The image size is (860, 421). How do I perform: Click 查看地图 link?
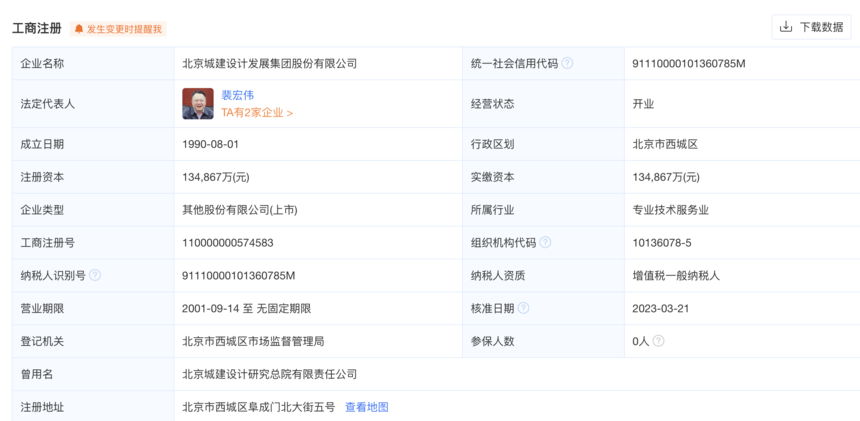(x=366, y=407)
